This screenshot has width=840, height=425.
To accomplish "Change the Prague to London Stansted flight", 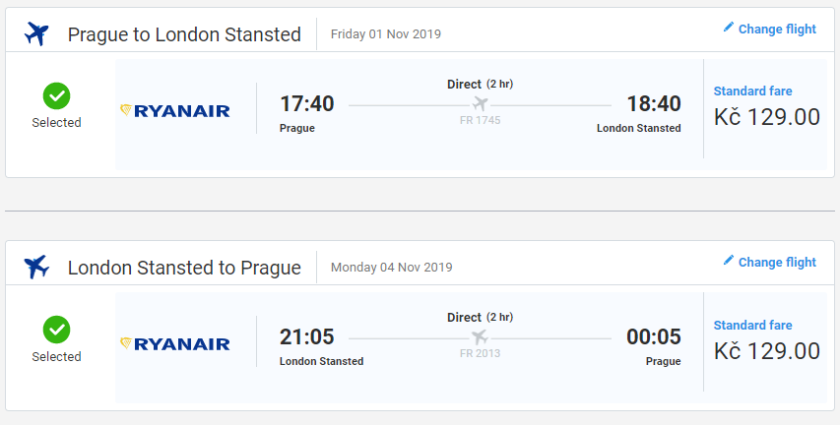I will coord(776,29).
